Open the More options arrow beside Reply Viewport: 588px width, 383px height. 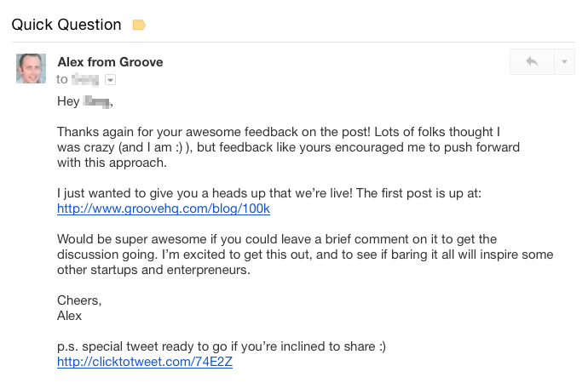click(564, 61)
